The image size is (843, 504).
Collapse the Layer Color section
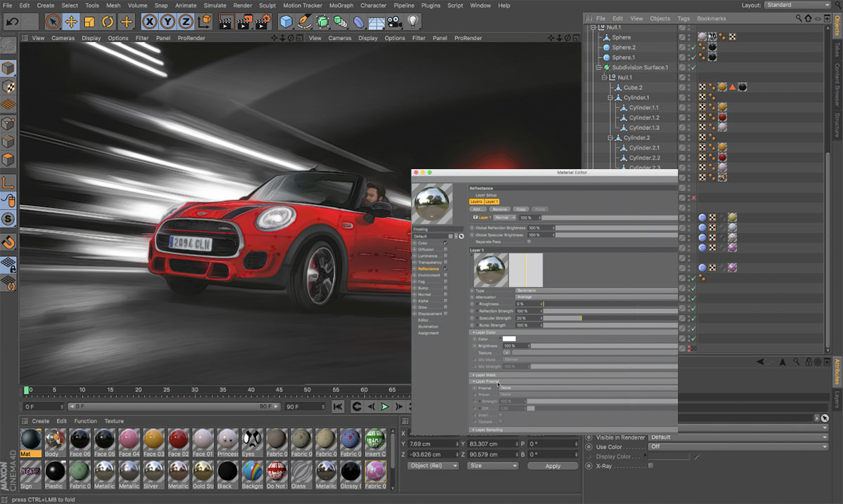[573, 332]
